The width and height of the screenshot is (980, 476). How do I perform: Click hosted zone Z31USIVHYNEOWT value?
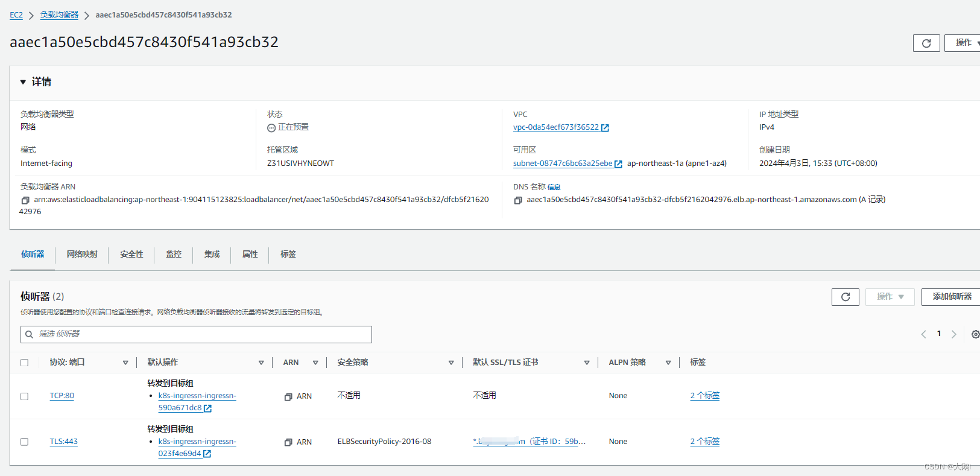(x=300, y=163)
